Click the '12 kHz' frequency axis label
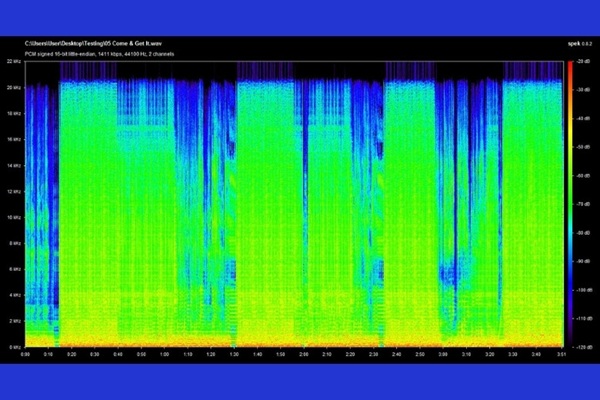This screenshot has height=400, width=600. click(x=14, y=191)
